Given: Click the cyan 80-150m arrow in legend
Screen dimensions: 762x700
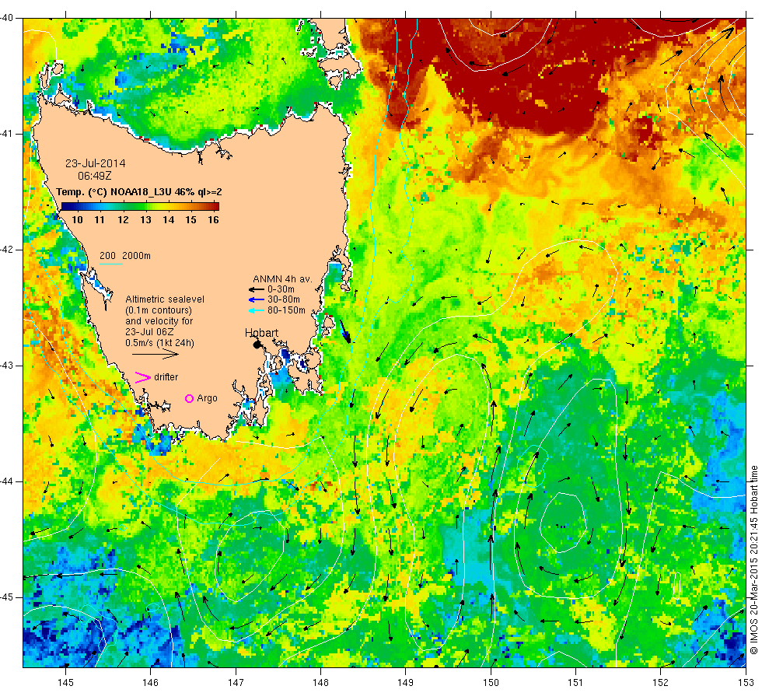Looking at the screenshot, I should coord(256,310).
